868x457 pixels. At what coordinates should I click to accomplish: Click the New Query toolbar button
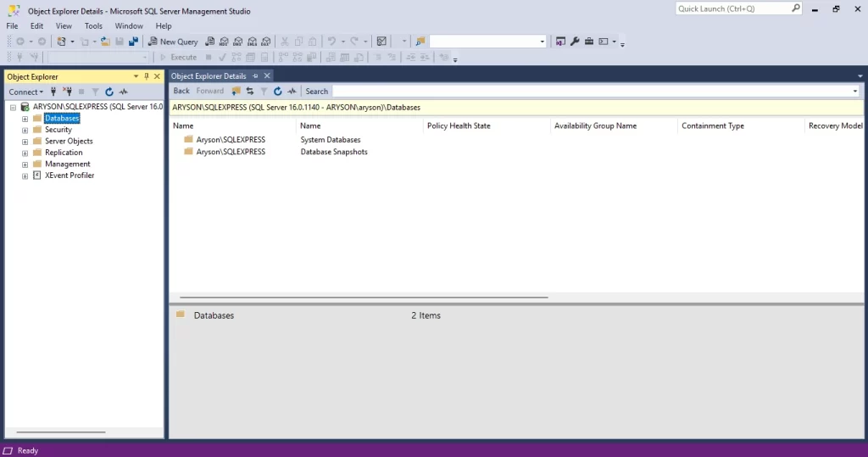click(x=173, y=42)
